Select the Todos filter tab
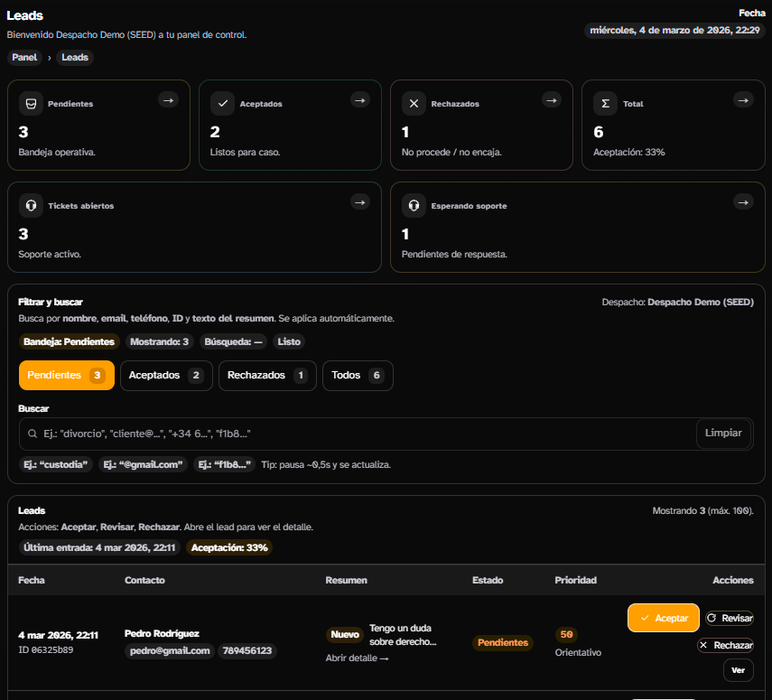 (x=358, y=376)
